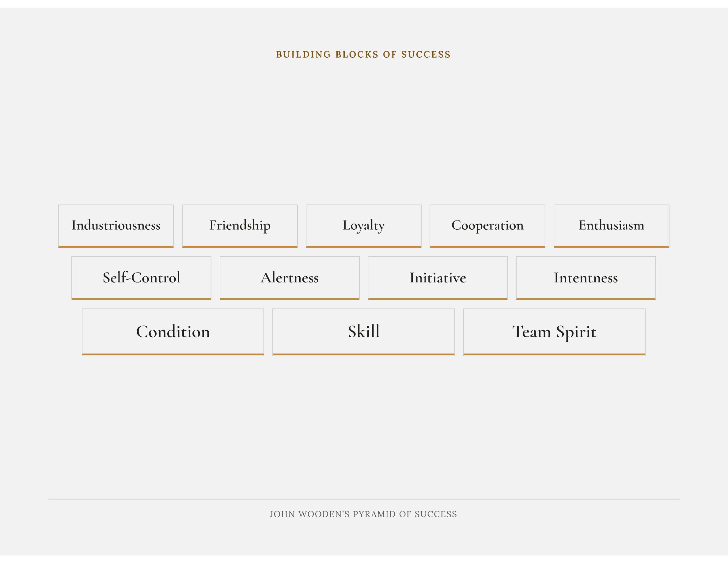
Task: Click the Initiative block
Action: pos(438,278)
